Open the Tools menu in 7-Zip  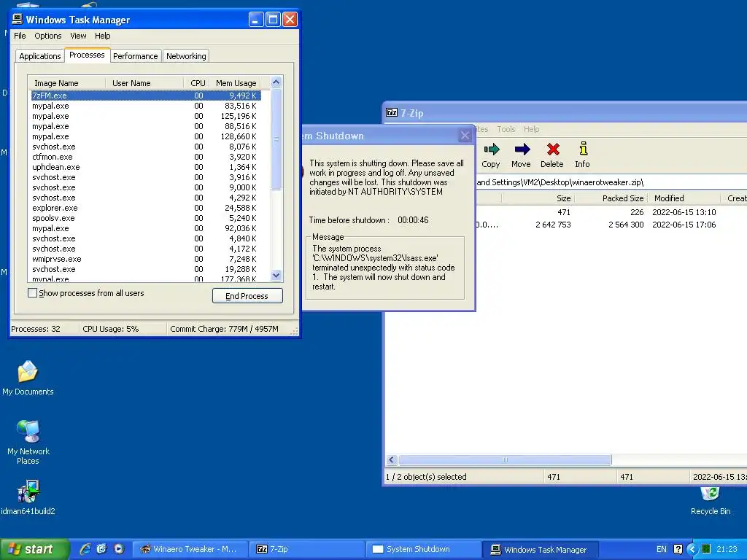click(506, 129)
